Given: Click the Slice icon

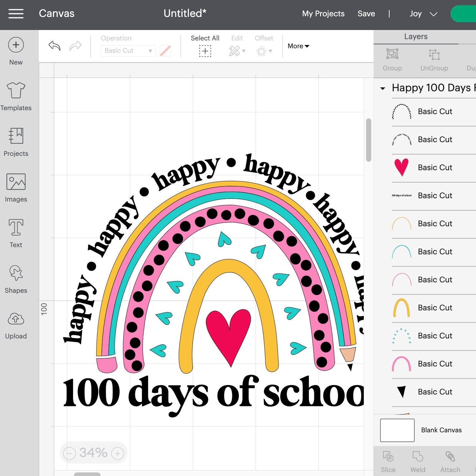Looking at the screenshot, I should coord(388,460).
